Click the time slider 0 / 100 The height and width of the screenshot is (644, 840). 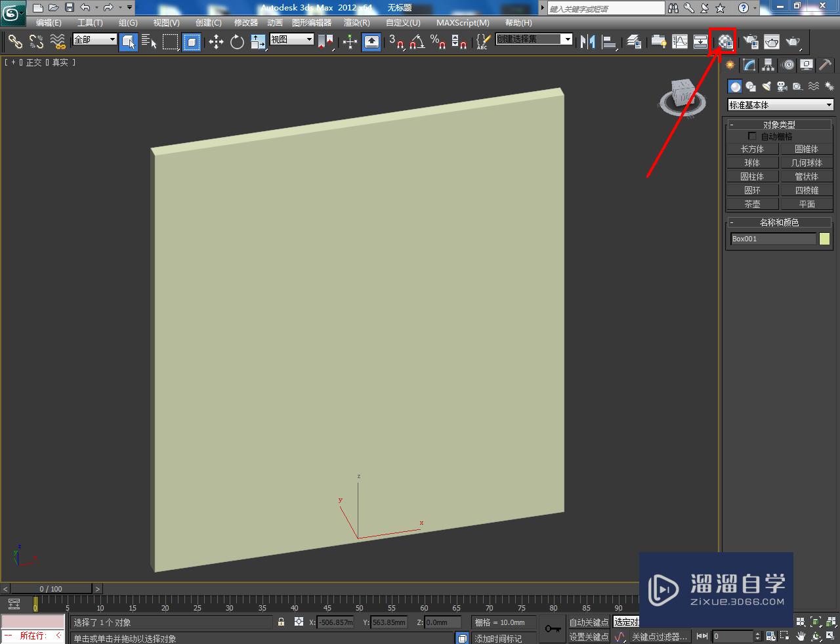tap(51, 589)
